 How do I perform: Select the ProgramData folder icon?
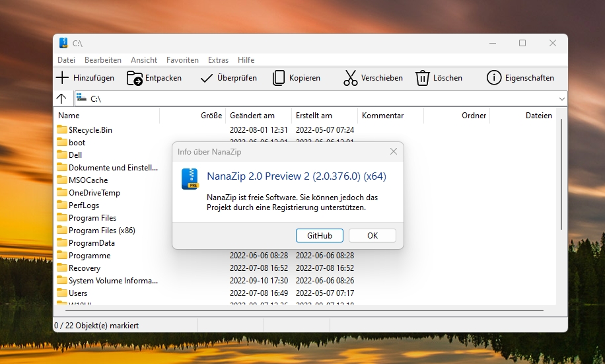point(61,242)
